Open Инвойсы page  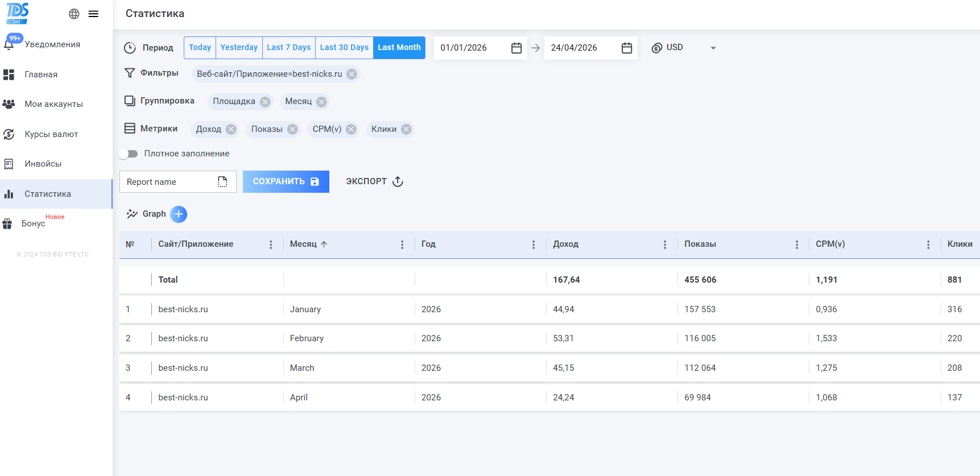pyautogui.click(x=56, y=164)
